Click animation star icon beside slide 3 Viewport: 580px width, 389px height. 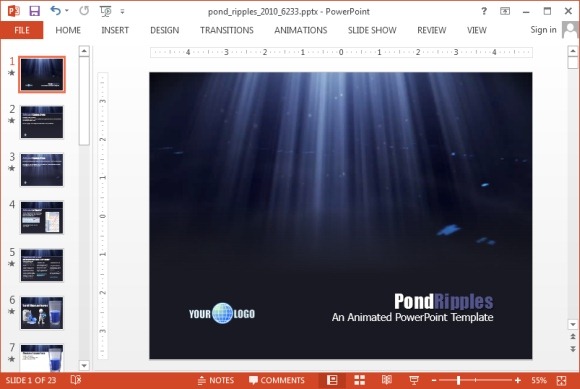(x=11, y=168)
